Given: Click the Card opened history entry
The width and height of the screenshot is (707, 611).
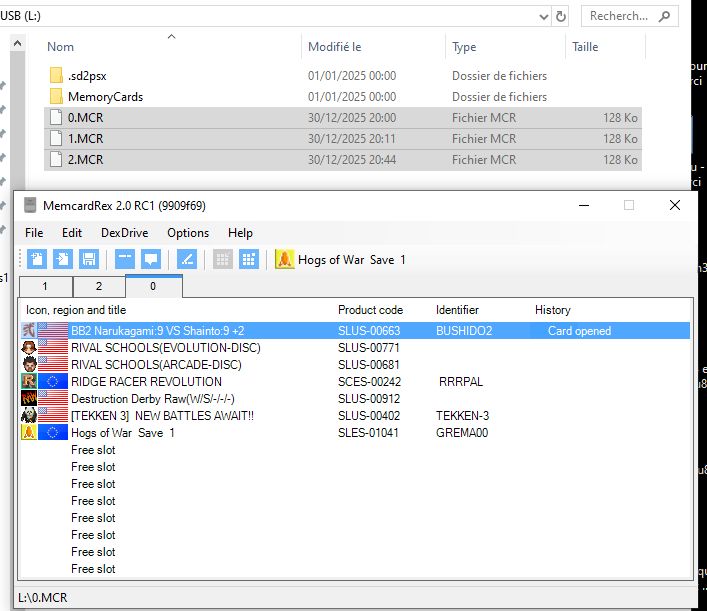Looking at the screenshot, I should pos(579,331).
